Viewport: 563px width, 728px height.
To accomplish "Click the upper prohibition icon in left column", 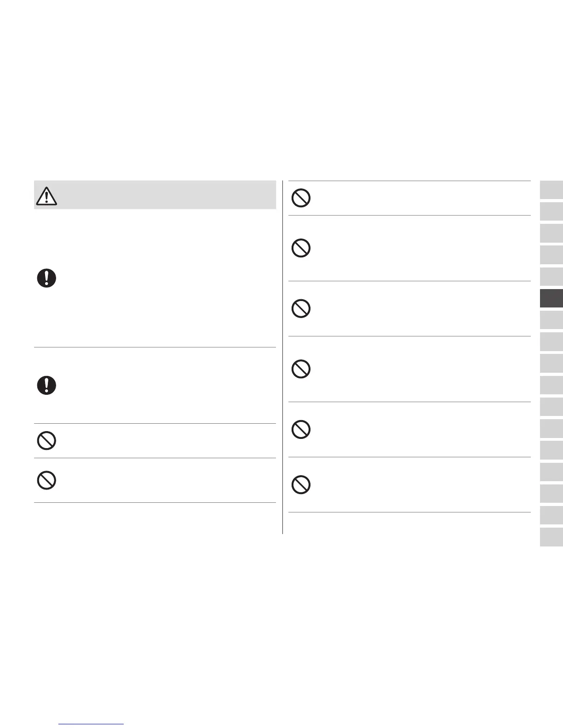I will (x=46, y=441).
